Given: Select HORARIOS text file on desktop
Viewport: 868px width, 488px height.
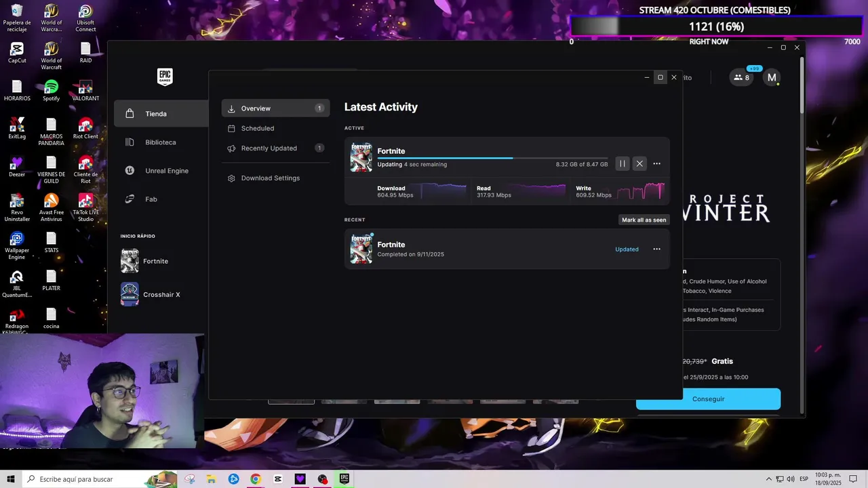Looking at the screenshot, I should click(x=17, y=91).
